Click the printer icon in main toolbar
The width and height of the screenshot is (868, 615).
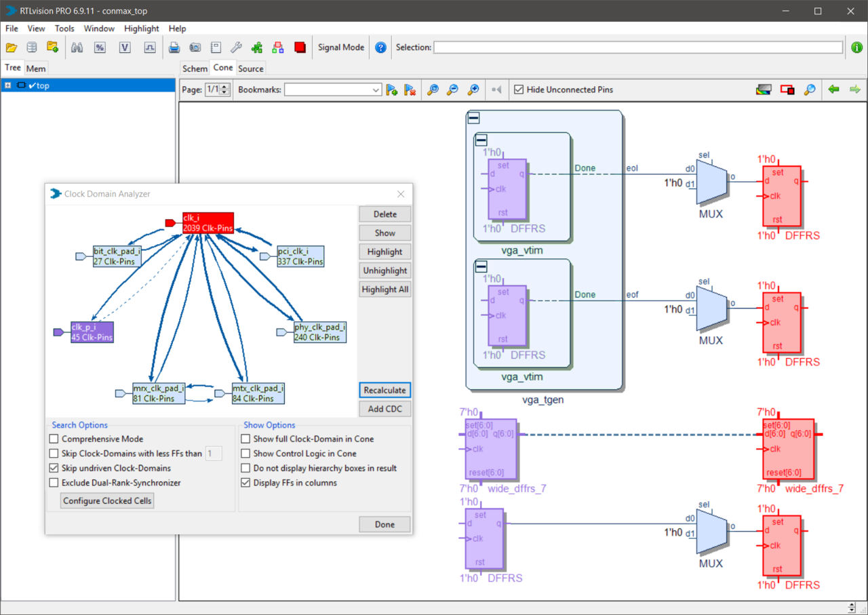[x=174, y=47]
